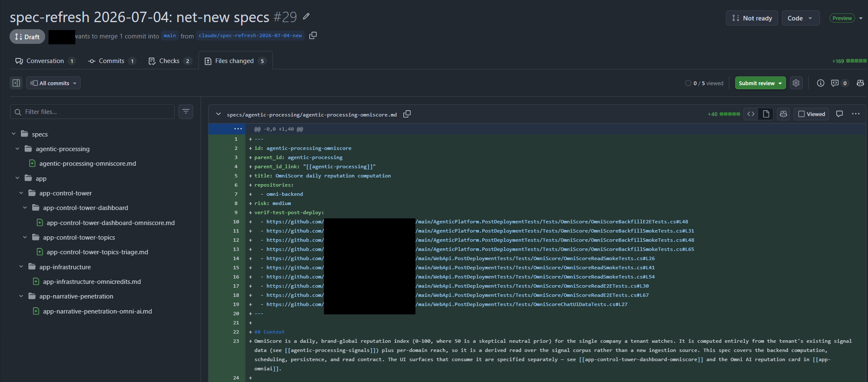Open the OmniScoreBackfillE2ETests.cs#L48 link
The image size is (868, 382).
pos(477,222)
